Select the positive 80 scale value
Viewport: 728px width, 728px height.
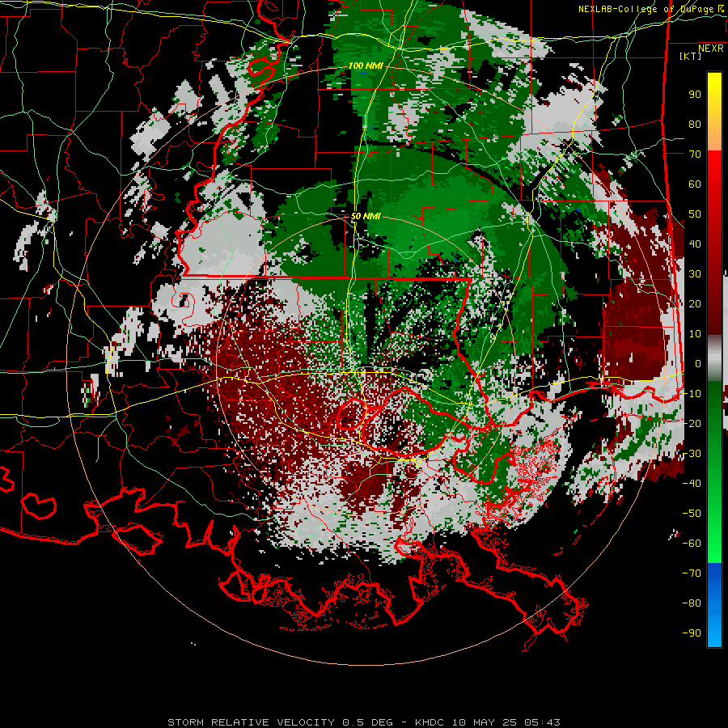coord(695,124)
